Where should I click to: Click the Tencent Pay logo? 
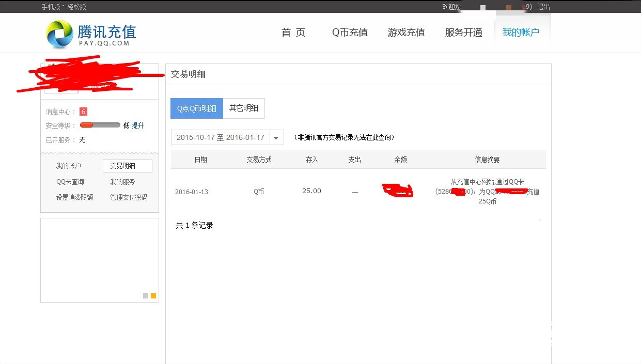pos(91,34)
